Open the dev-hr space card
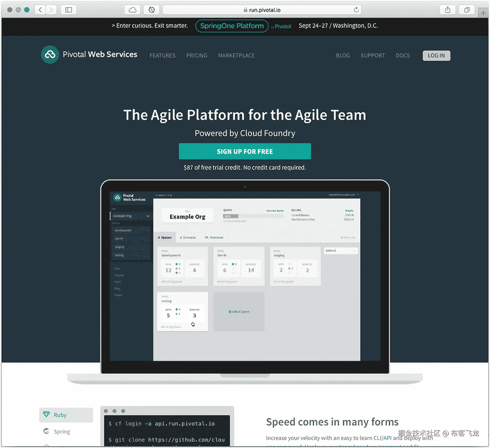This screenshot has width=490, height=448. tap(239, 266)
